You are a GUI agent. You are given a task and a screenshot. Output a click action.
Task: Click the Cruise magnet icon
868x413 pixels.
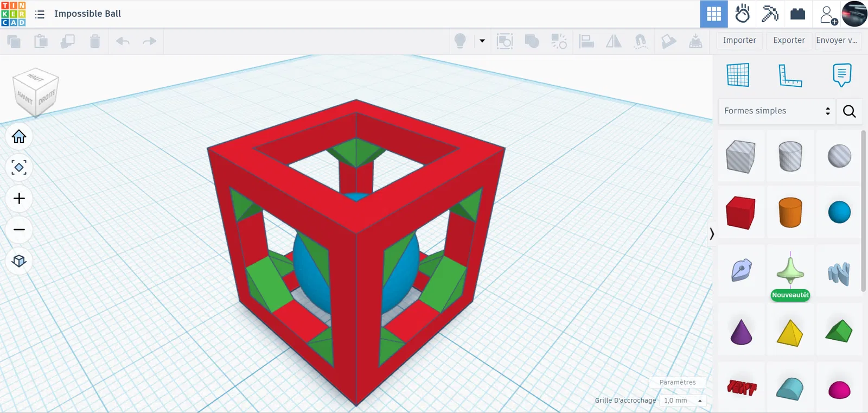point(641,41)
